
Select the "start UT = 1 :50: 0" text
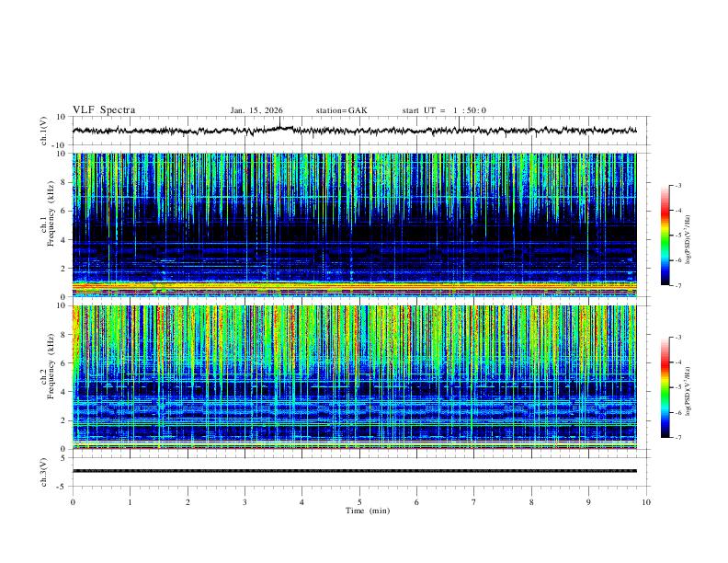(x=444, y=110)
